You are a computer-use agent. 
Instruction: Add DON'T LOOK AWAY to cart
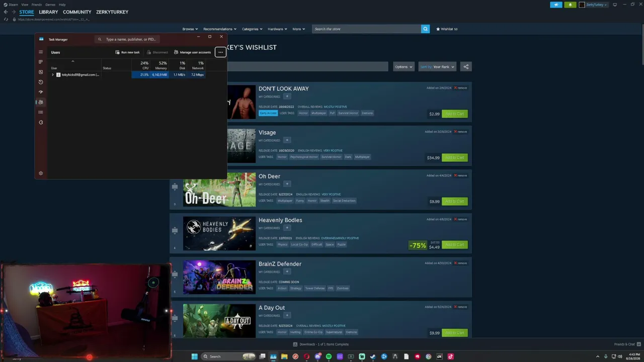(455, 114)
